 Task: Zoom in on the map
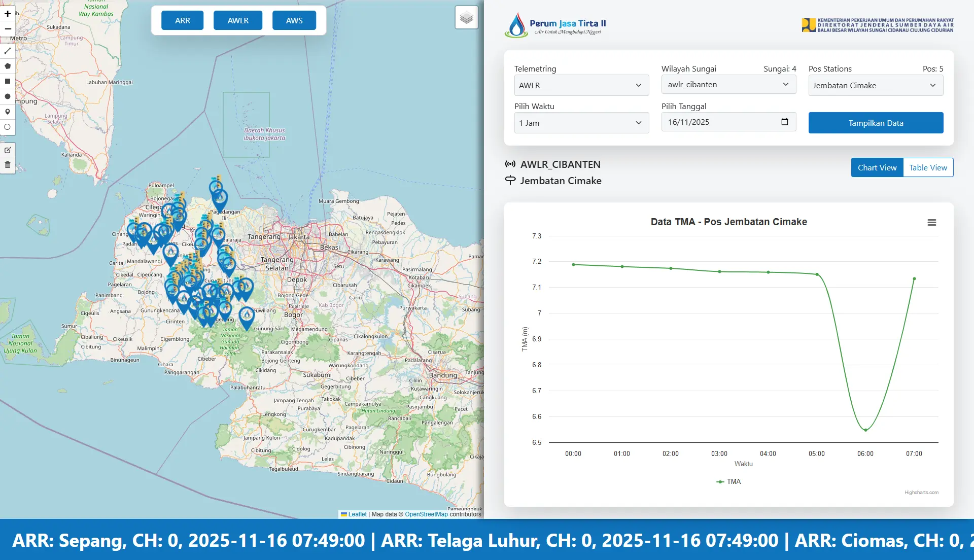8,14
